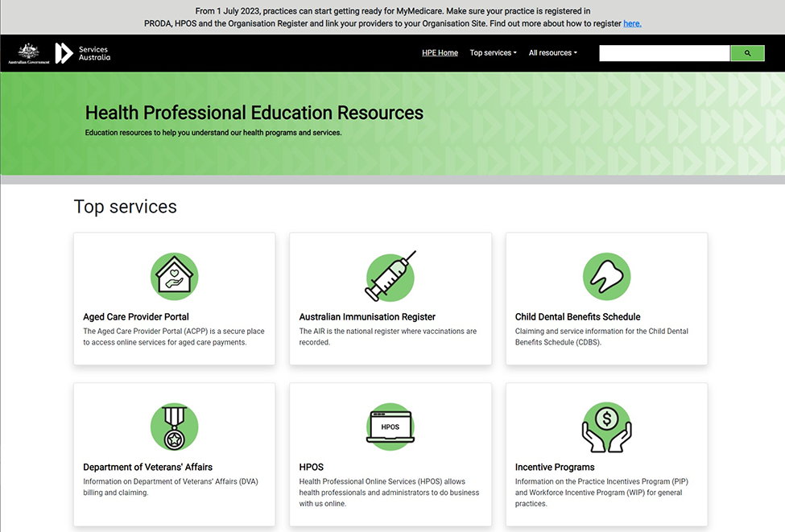Open the Department of Veterans' Affairs title
This screenshot has height=532, width=785.
147,467
